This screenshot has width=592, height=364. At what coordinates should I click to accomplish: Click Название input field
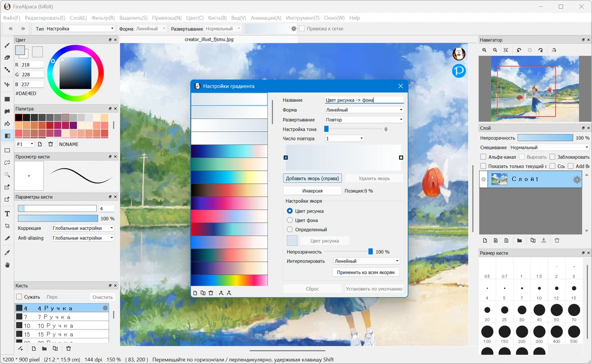pos(364,100)
